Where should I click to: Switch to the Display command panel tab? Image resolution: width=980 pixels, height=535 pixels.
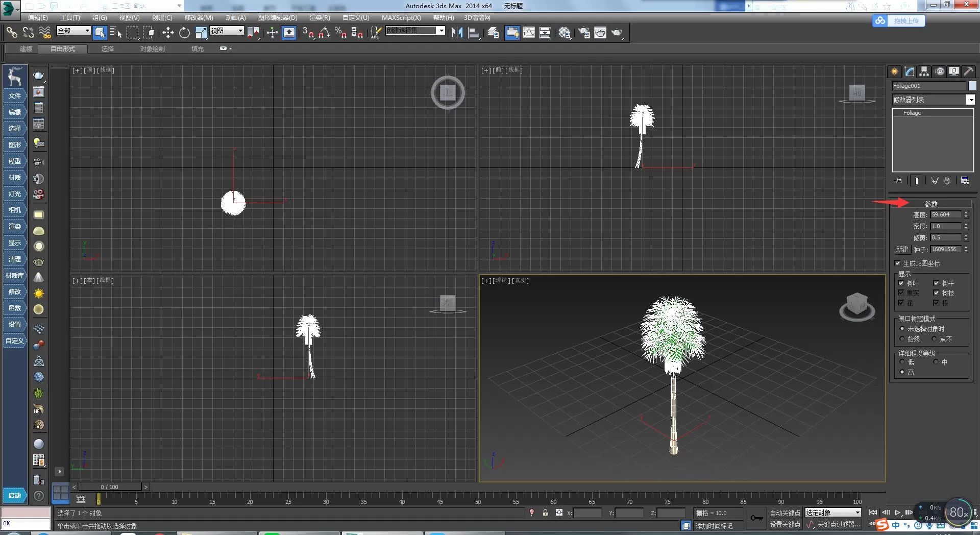(x=954, y=71)
